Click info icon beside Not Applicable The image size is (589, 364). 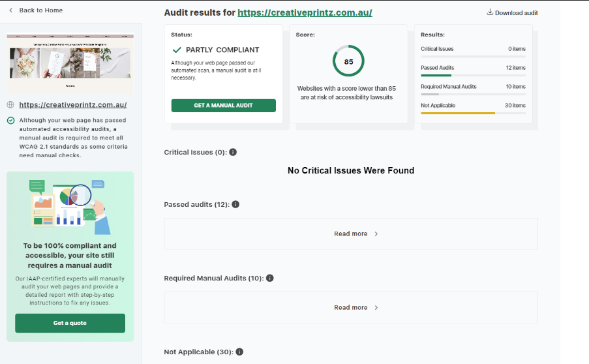[x=239, y=352]
